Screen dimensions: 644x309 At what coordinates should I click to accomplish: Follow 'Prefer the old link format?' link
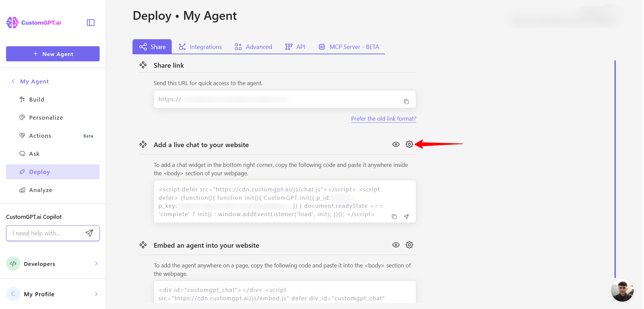pyautogui.click(x=384, y=119)
